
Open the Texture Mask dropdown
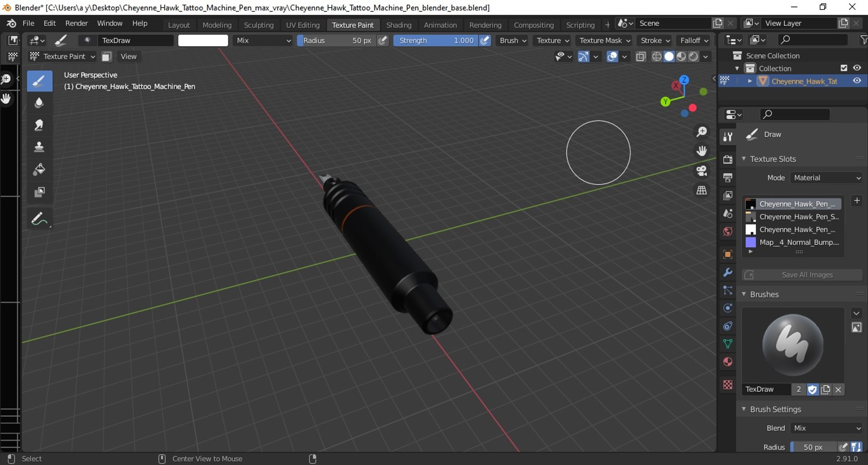tap(604, 40)
